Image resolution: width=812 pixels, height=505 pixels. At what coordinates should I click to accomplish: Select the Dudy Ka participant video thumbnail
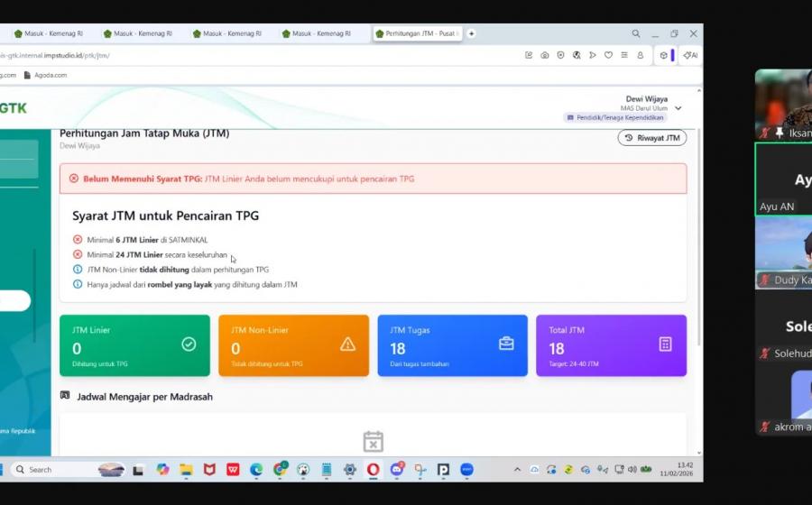click(x=783, y=253)
